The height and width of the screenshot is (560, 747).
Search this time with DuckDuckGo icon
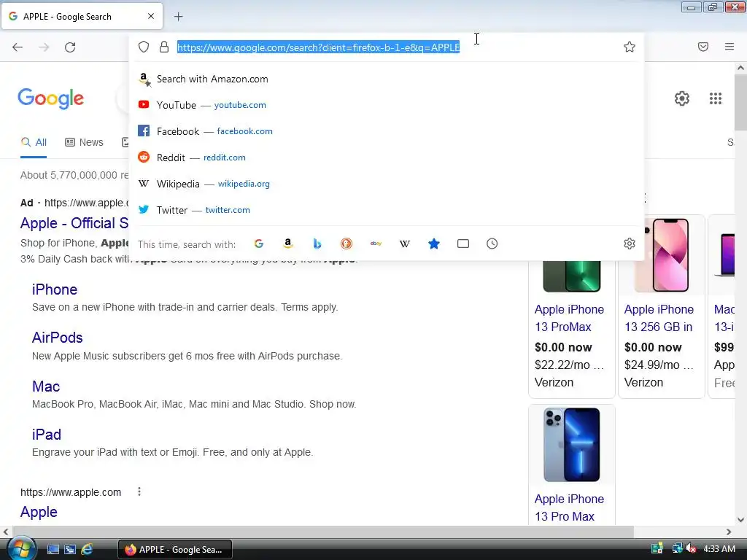pyautogui.click(x=347, y=244)
